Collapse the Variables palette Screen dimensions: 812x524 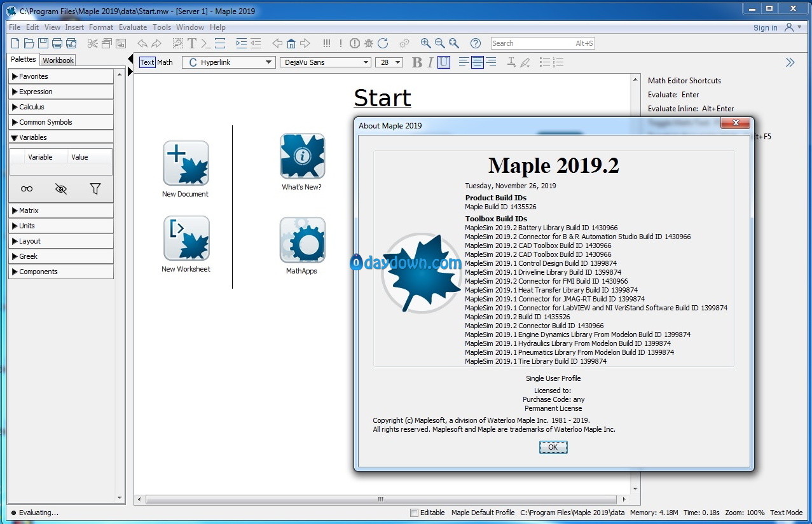click(61, 137)
